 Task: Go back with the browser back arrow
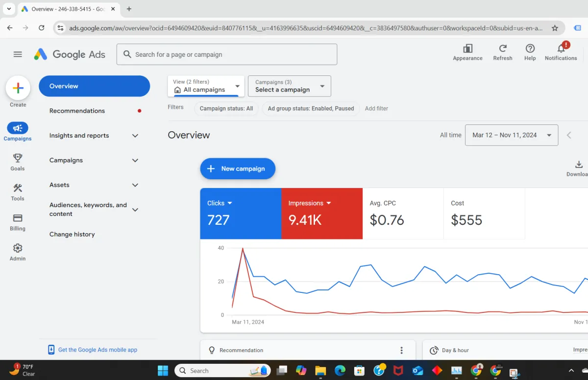(10, 28)
